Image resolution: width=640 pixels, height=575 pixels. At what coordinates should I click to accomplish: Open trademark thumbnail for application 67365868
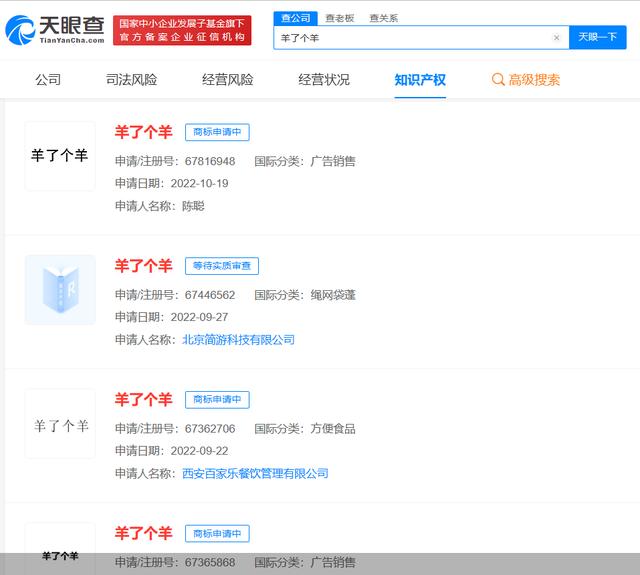[x=60, y=549]
